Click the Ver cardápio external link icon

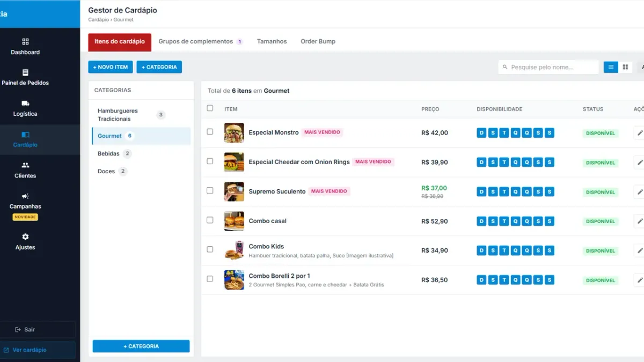tap(6, 350)
